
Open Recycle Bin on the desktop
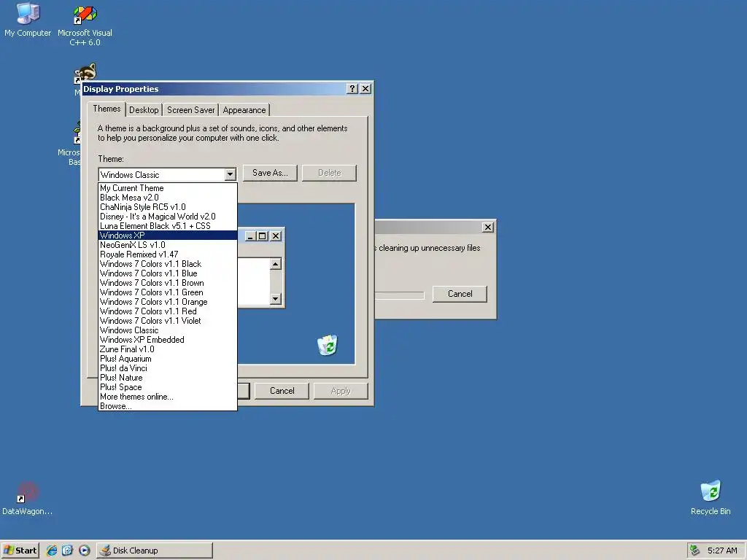(711, 497)
